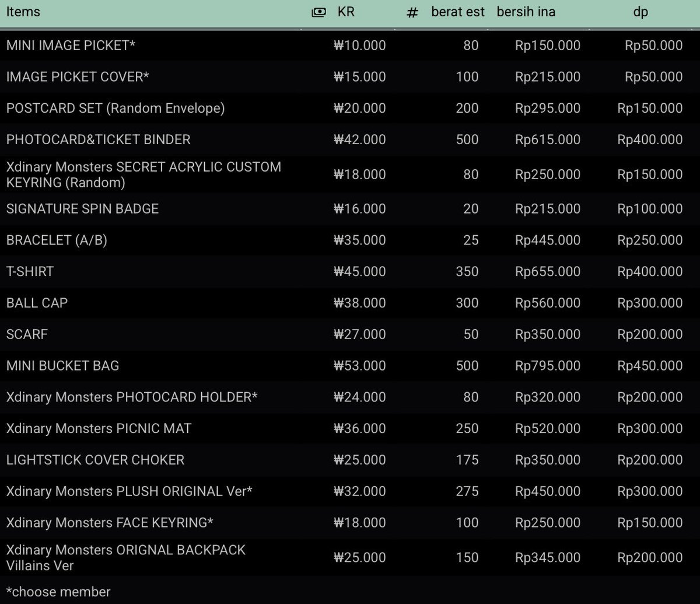Select weight 150 in ORIGNAL BACKPACK row
700x604 pixels.
pyautogui.click(x=467, y=558)
